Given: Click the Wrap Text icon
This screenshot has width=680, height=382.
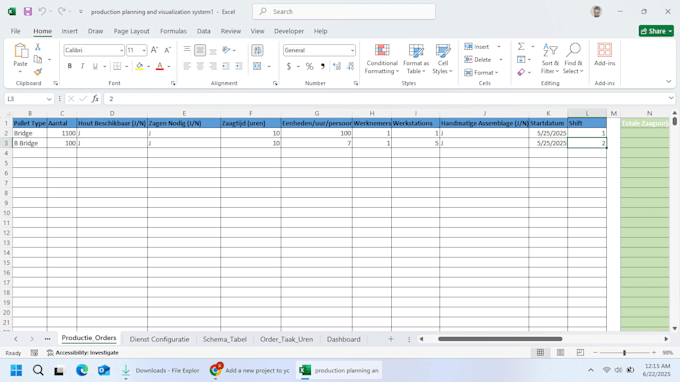Looking at the screenshot, I should (257, 50).
